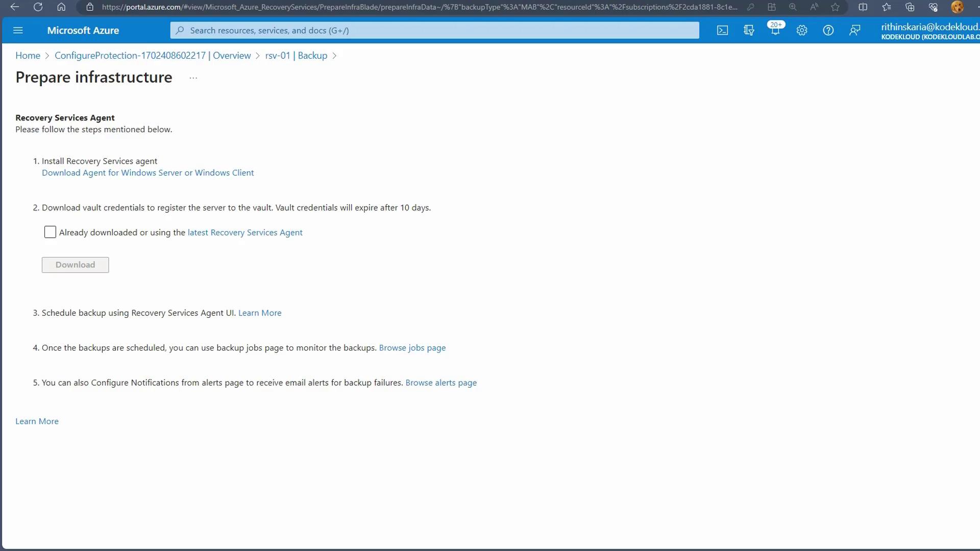Open the Help question mark icon
The image size is (980, 551).
tap(828, 31)
